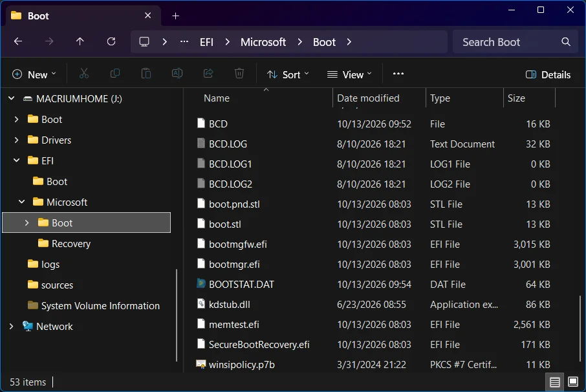Refresh the Boot folder view
Screen dimensions: 586x392
[x=111, y=41]
